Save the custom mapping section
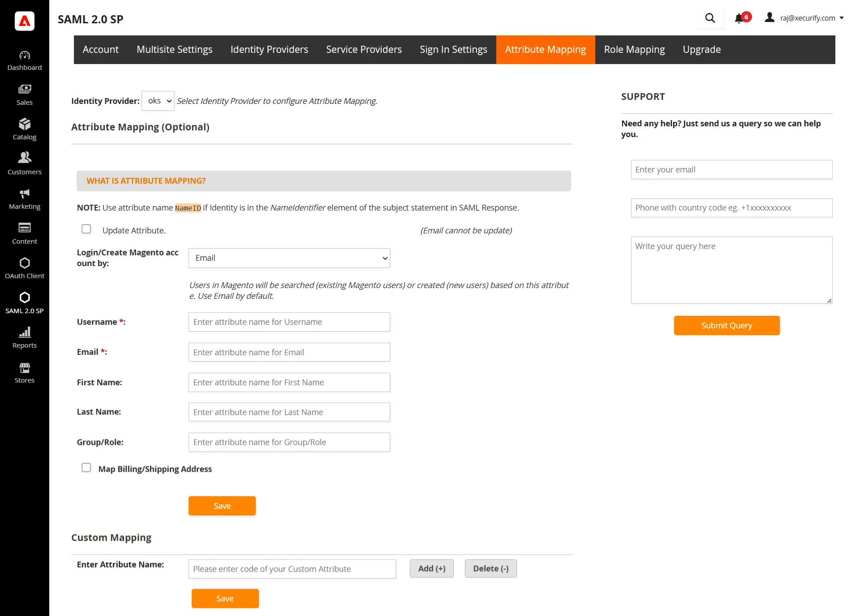Viewport: 860px width, 616px height. point(225,599)
